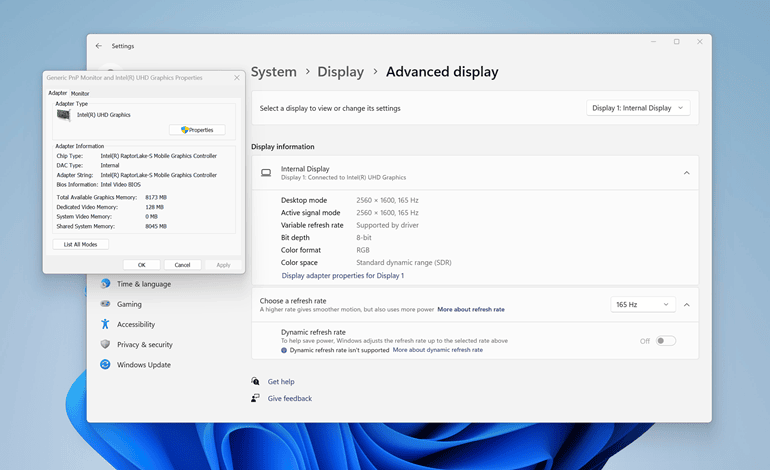Navigate to System in the breadcrumb
The height and width of the screenshot is (470, 770).
tap(274, 72)
